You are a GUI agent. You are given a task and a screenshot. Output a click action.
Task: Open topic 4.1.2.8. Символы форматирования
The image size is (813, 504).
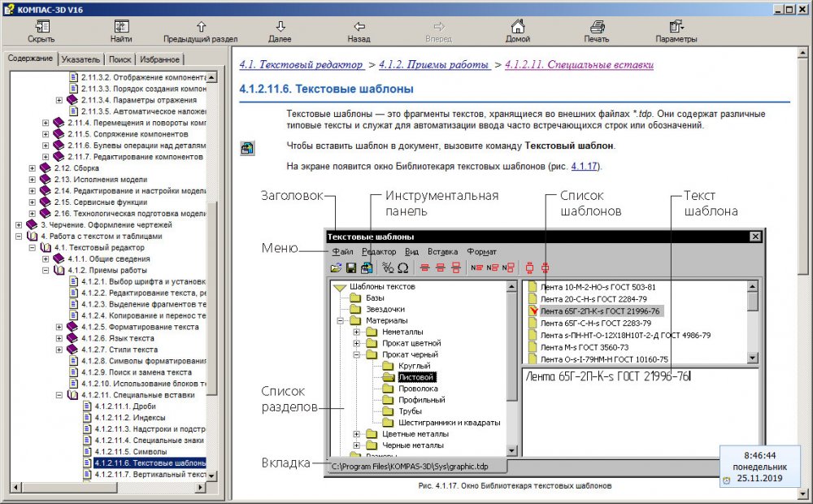click(x=144, y=361)
